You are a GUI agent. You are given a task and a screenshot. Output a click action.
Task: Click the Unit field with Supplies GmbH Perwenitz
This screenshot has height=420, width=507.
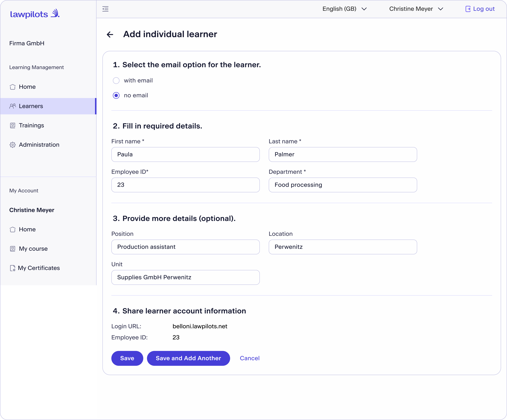(x=185, y=277)
